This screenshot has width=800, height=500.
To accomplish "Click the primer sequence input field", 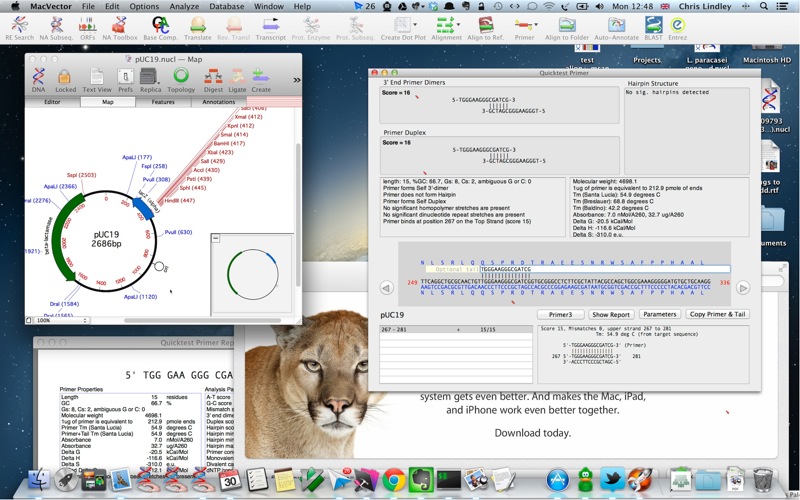I will [x=605, y=269].
